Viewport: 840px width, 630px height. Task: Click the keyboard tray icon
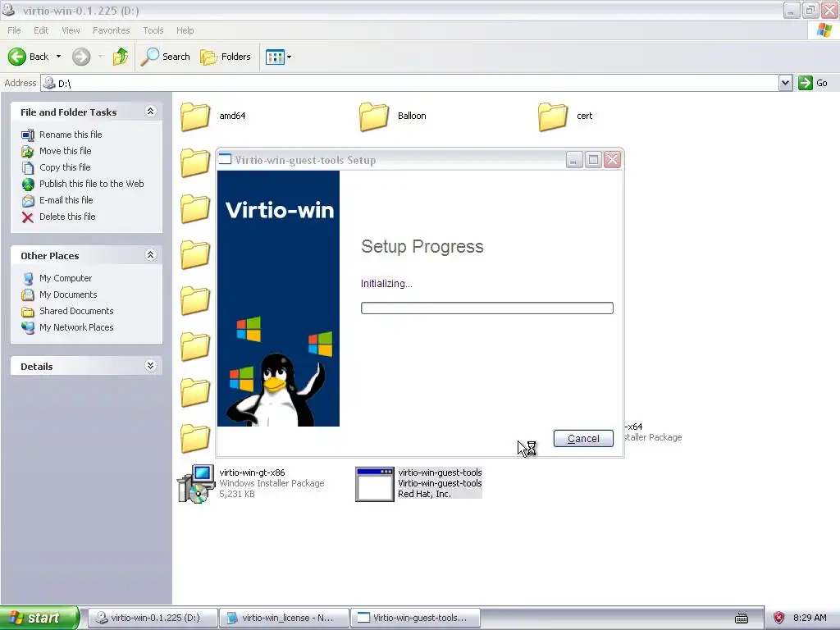pyautogui.click(x=742, y=619)
